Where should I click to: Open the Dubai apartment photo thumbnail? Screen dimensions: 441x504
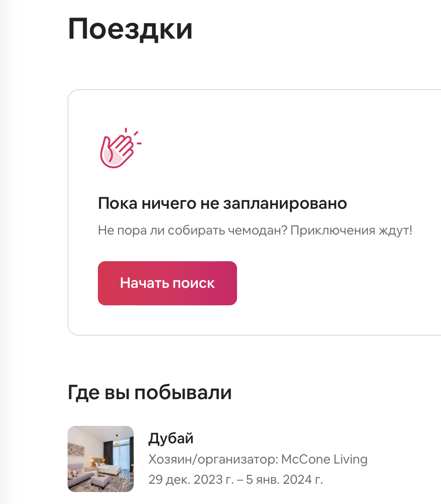(x=101, y=459)
